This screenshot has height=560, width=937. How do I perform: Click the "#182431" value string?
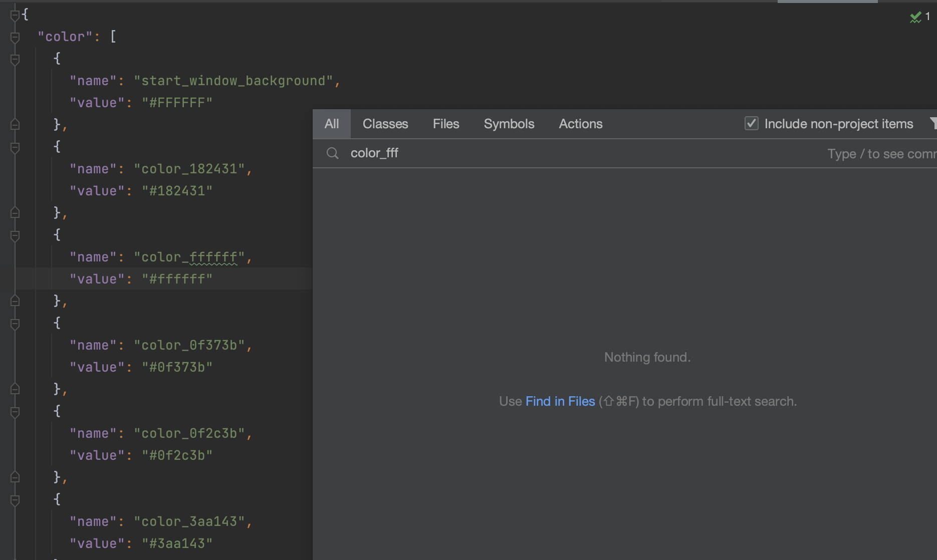click(x=177, y=191)
